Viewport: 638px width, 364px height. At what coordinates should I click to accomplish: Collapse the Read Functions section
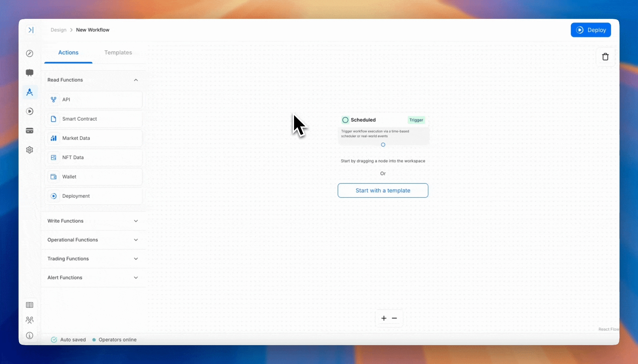click(136, 80)
